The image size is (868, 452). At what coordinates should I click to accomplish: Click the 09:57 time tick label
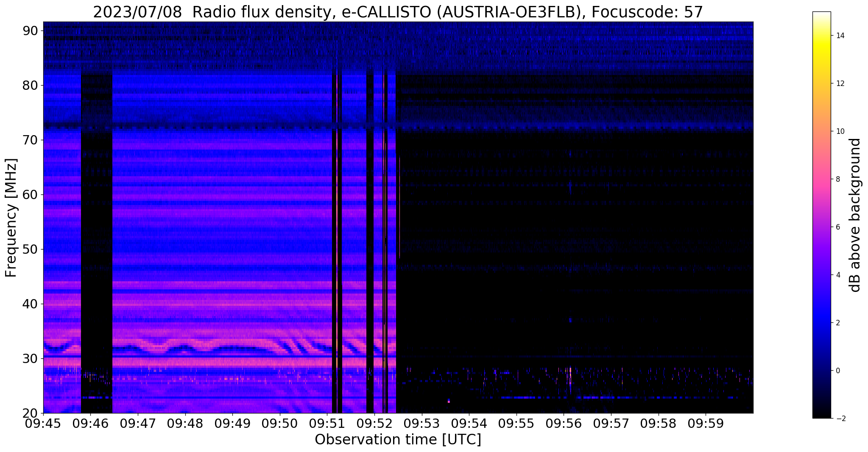(611, 423)
